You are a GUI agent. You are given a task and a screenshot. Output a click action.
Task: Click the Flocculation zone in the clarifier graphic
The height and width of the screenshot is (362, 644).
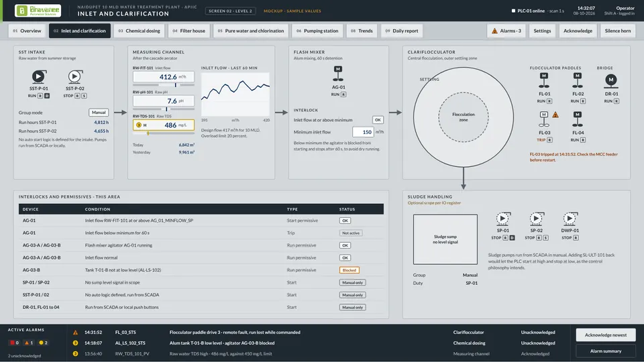click(464, 117)
